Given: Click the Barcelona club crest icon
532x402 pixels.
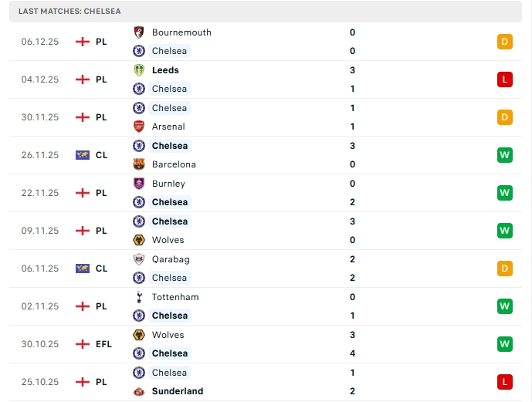Looking at the screenshot, I should point(139,164).
